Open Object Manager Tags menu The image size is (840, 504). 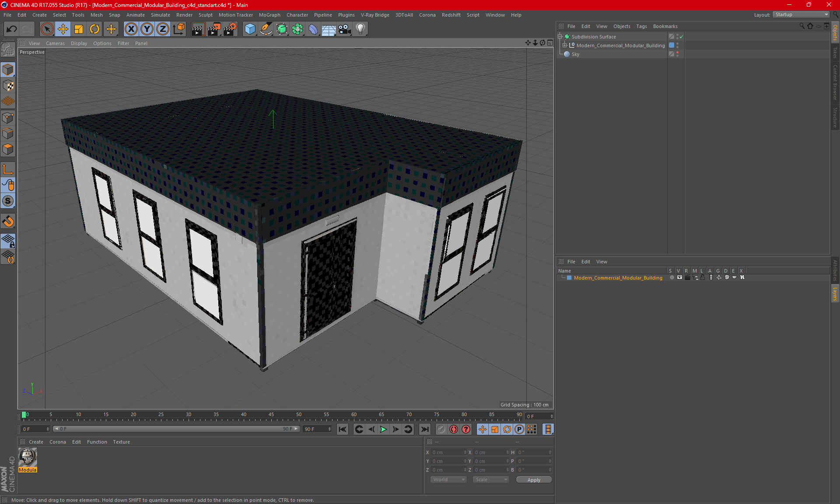point(641,26)
